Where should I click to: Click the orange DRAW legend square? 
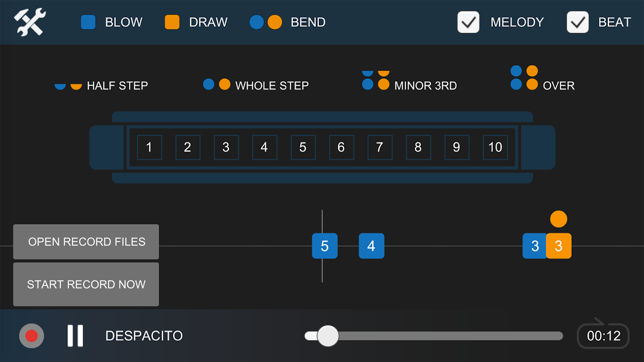172,22
